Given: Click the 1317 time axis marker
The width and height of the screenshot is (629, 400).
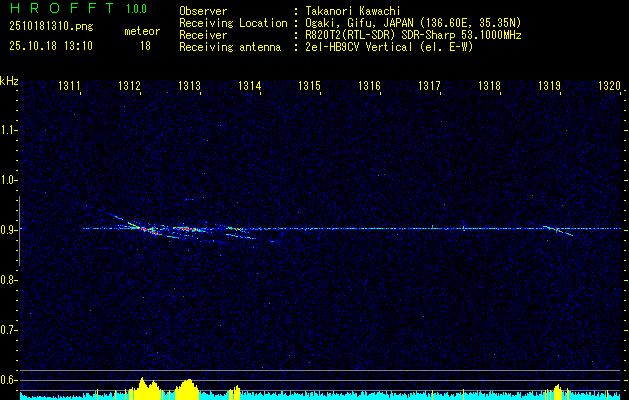Looking at the screenshot, I should tap(430, 86).
